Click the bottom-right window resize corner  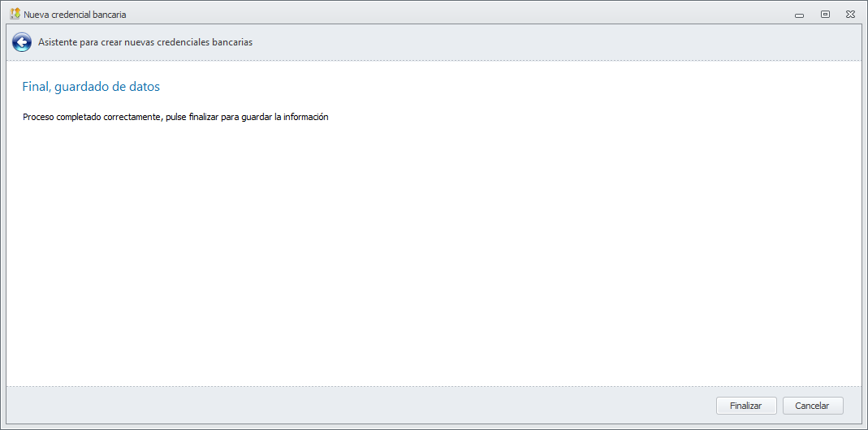(x=865, y=427)
